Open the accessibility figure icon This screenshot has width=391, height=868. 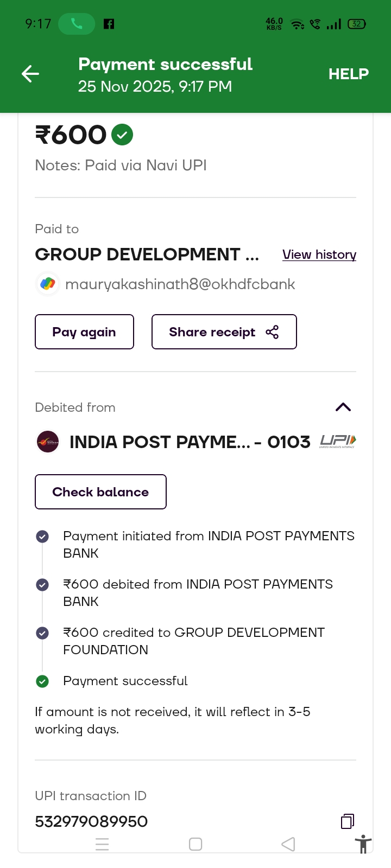363,845
